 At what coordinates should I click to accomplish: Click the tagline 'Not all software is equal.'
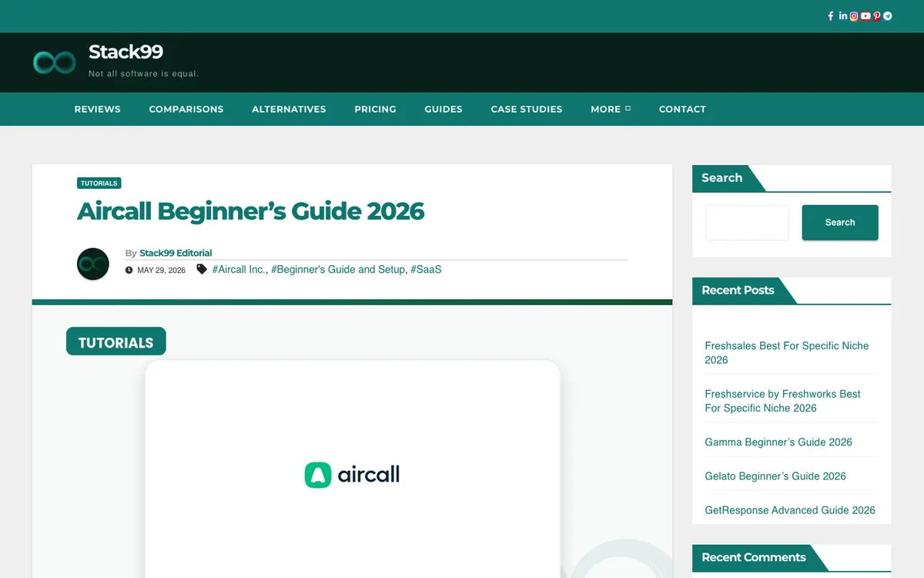click(x=144, y=74)
